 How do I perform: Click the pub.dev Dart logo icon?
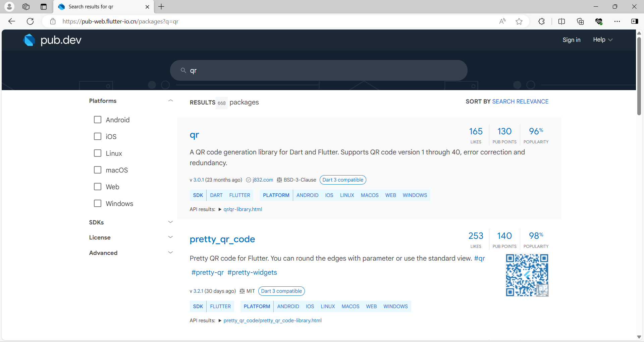29,40
